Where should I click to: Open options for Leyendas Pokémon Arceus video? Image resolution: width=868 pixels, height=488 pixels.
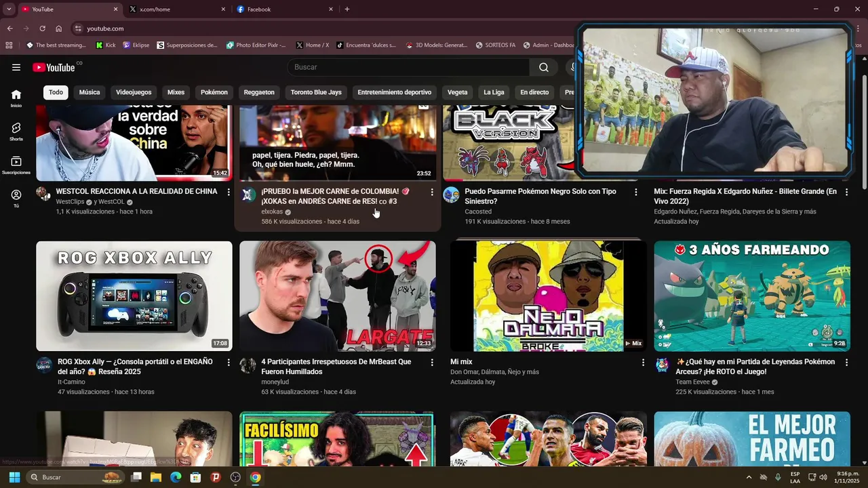tap(846, 363)
